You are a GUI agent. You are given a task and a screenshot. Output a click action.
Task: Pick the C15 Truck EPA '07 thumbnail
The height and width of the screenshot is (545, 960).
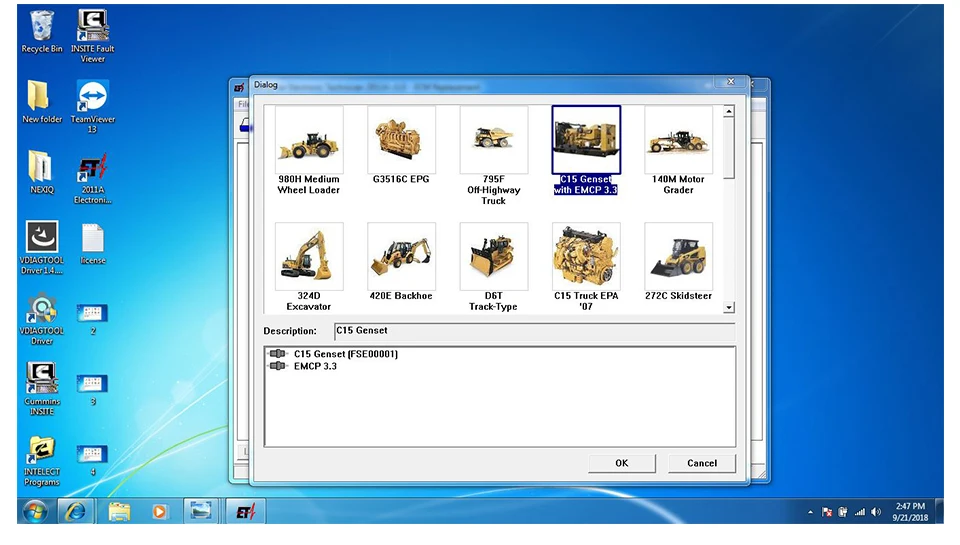[x=586, y=257]
